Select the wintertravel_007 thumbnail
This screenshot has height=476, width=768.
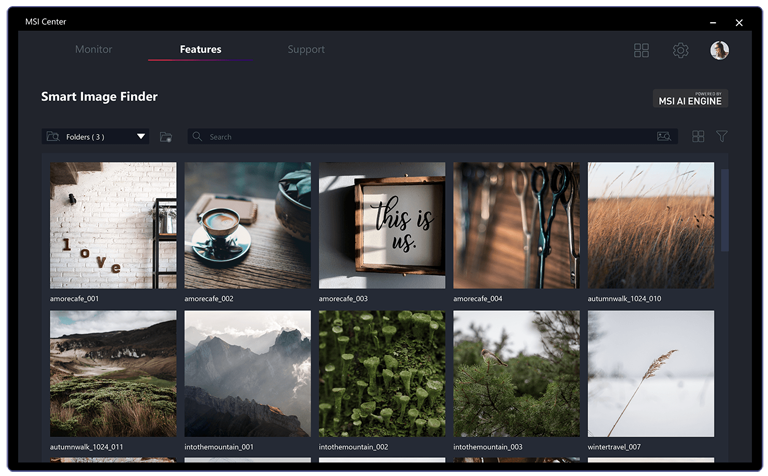pyautogui.click(x=651, y=374)
